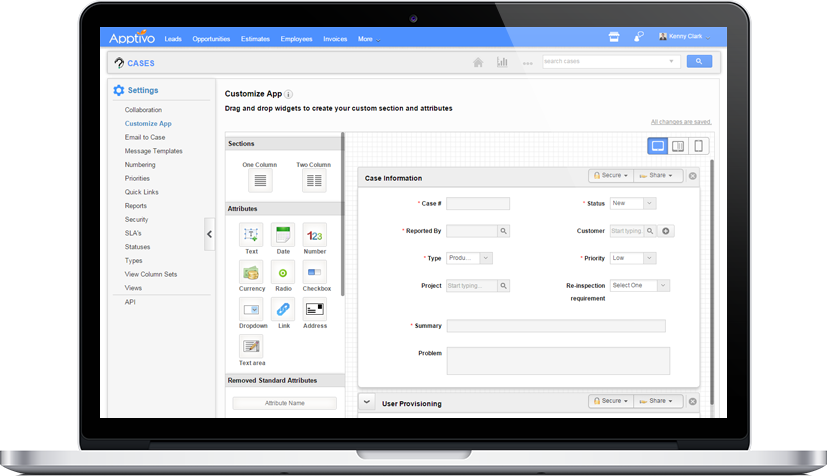Switch to desktop preview layout
Viewport: 827px width, 476px height.
(658, 146)
